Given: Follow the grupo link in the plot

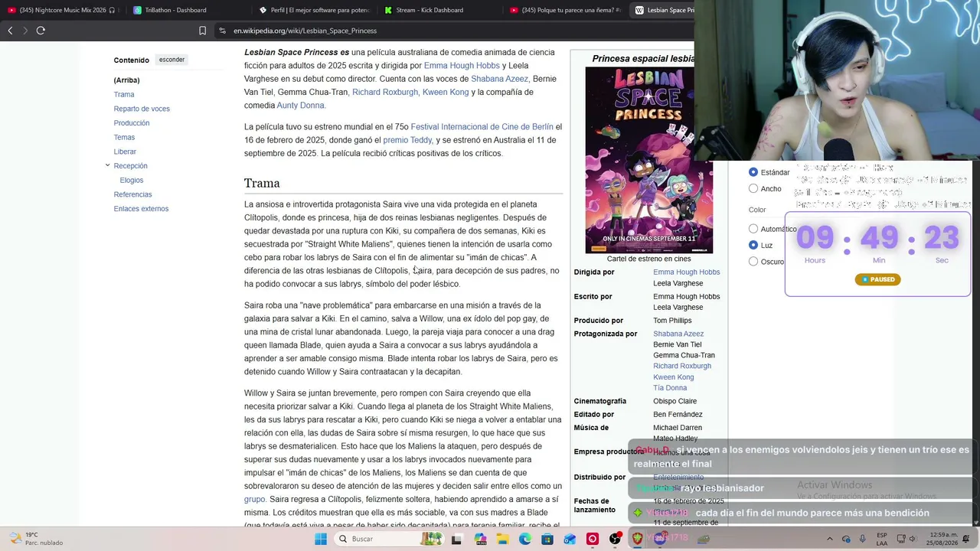Looking at the screenshot, I should click(x=255, y=499).
